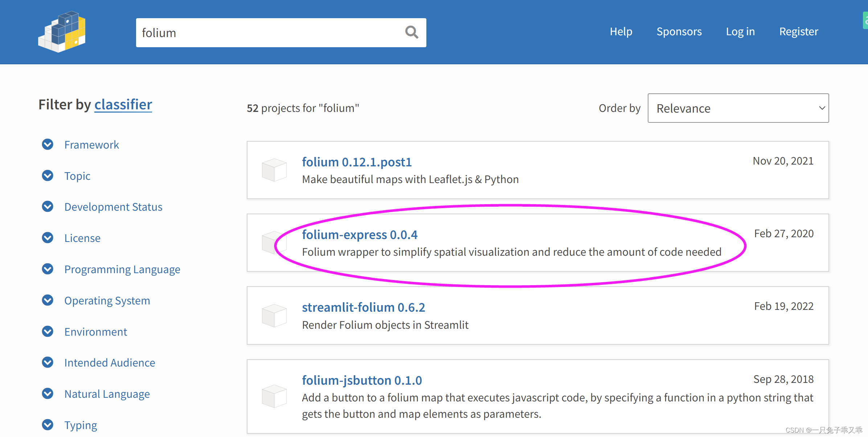Click the package cube icon beside folium-express
Screen dimensions: 868x437
coord(274,242)
